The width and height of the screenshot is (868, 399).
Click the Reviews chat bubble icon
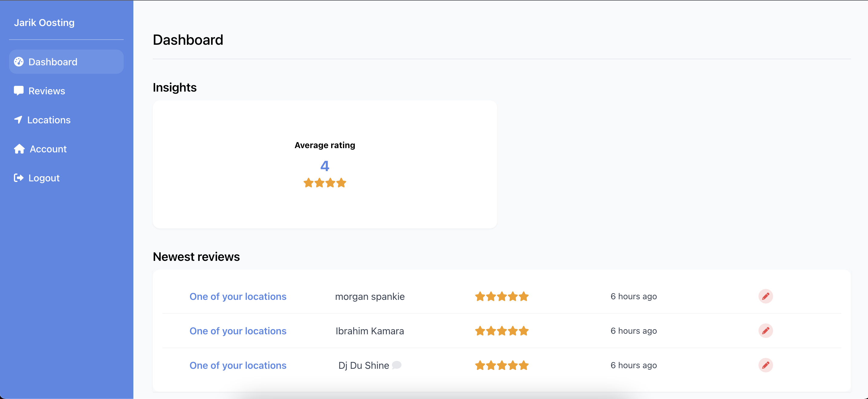tap(18, 91)
